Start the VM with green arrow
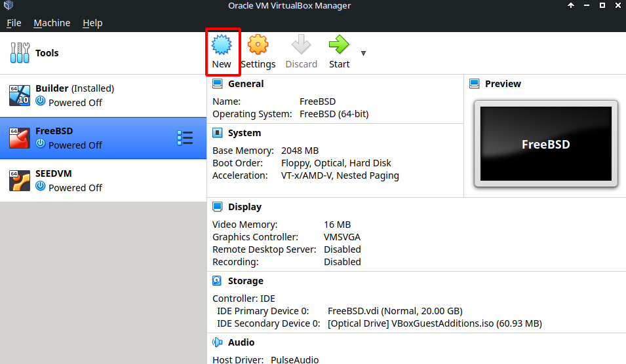 339,45
